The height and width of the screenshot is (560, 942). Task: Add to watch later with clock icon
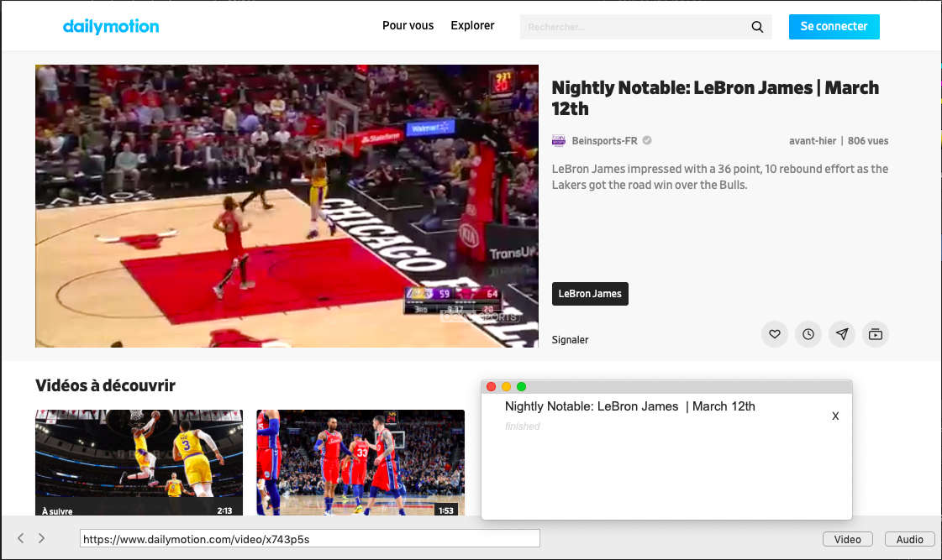[x=808, y=334]
